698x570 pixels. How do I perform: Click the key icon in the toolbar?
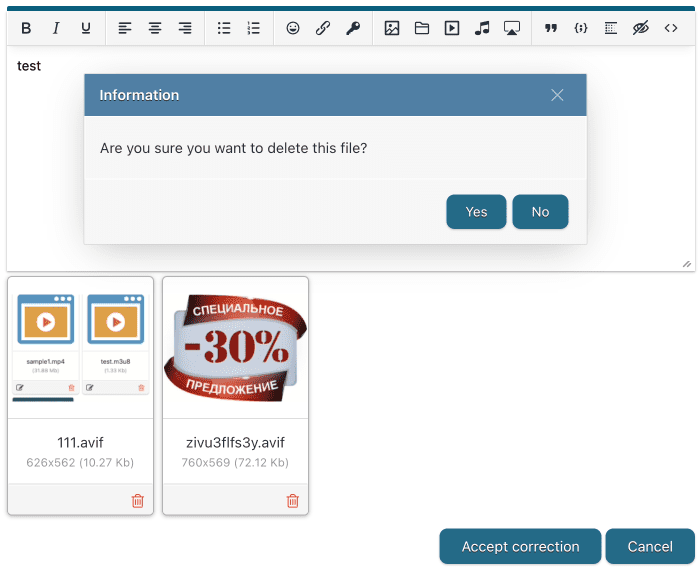(353, 28)
